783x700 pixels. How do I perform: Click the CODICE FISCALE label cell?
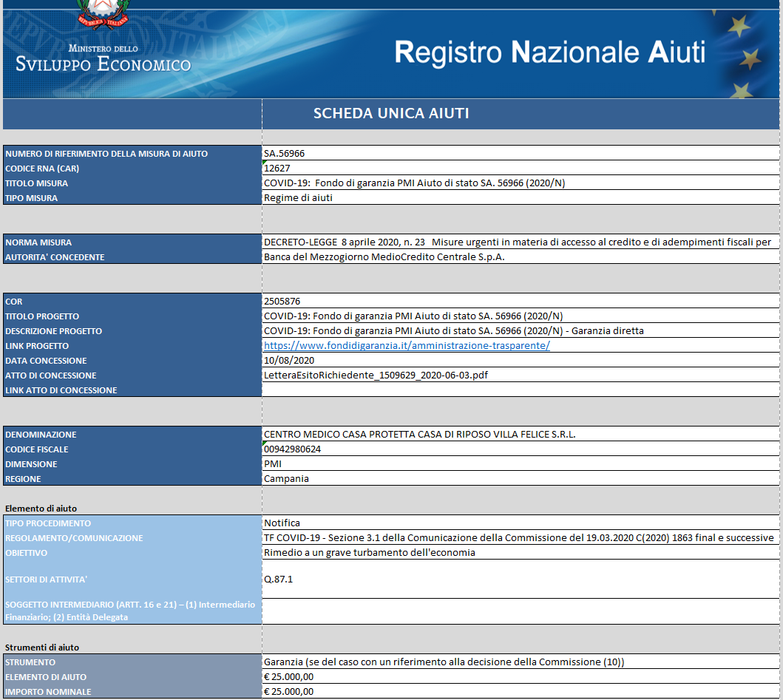coord(132,449)
